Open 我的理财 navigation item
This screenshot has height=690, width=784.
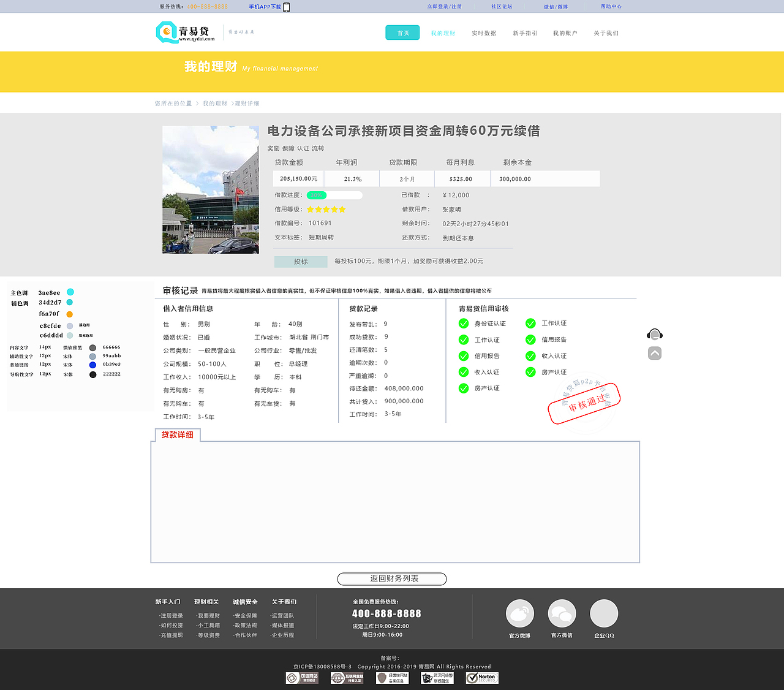[x=443, y=33]
